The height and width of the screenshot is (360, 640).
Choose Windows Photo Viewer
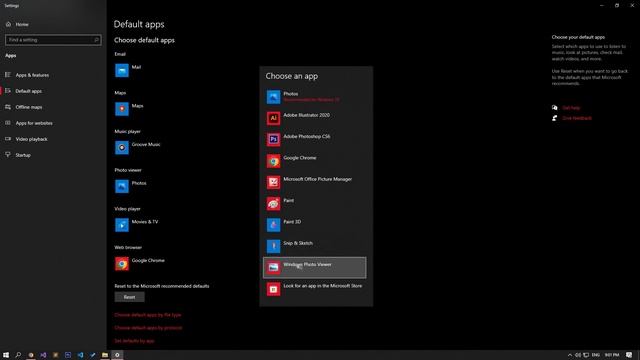coord(314,267)
